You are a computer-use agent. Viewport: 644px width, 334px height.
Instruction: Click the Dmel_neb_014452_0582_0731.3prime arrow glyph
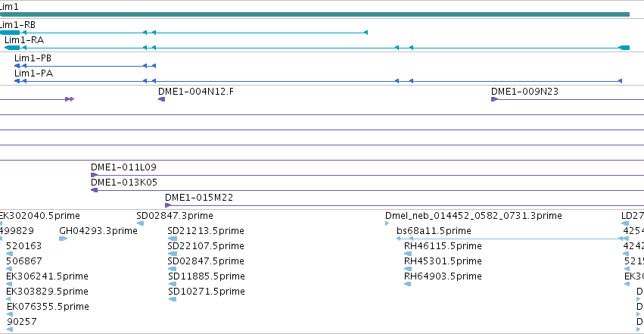[387, 223]
